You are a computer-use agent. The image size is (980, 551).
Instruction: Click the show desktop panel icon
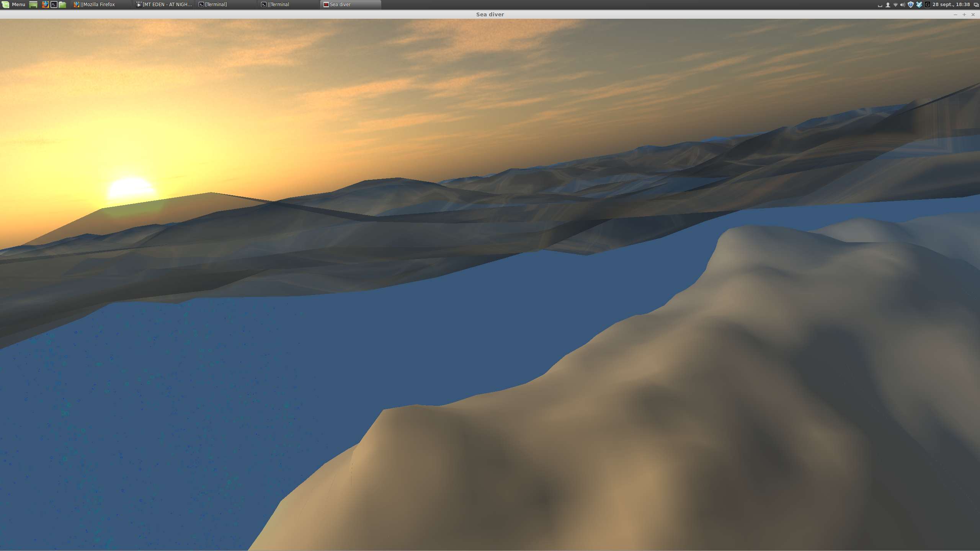pyautogui.click(x=33, y=5)
